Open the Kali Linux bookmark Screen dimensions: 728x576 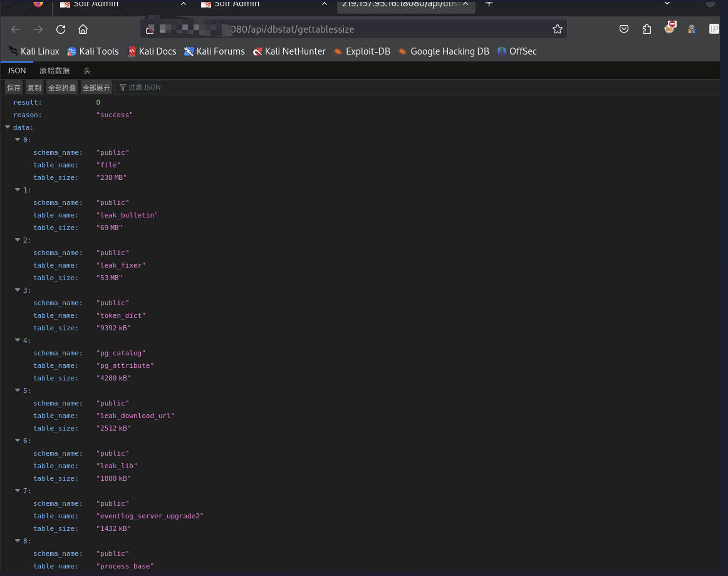34,51
